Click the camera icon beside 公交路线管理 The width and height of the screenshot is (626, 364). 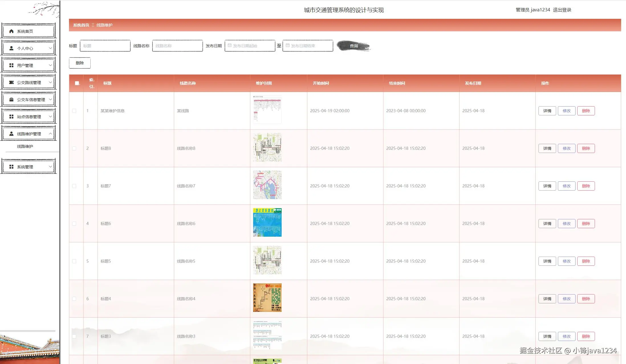point(11,83)
